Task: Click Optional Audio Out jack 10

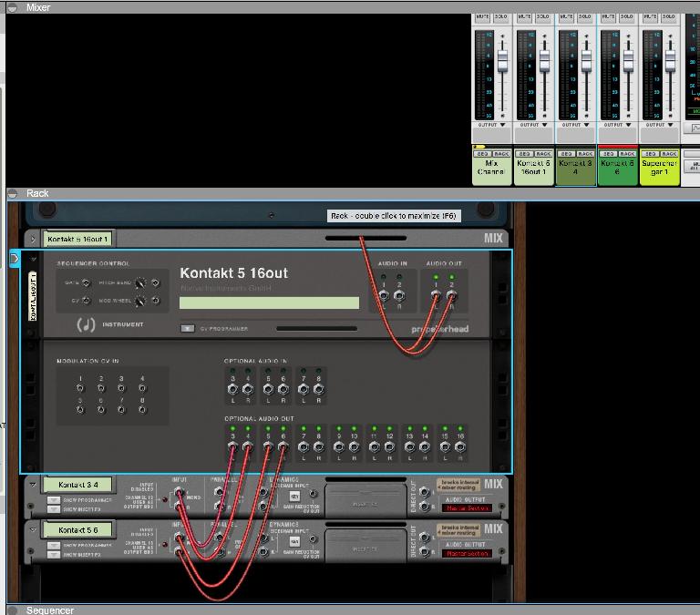Action: [354, 446]
